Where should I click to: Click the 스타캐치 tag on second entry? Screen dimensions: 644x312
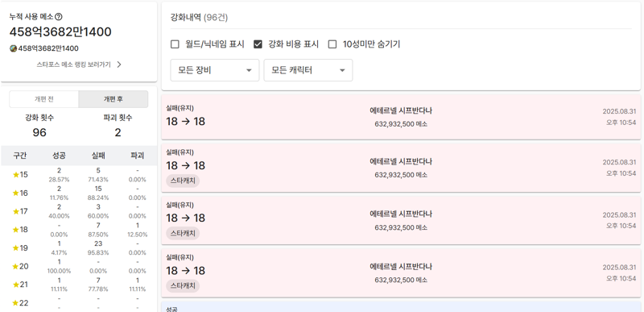183,181
